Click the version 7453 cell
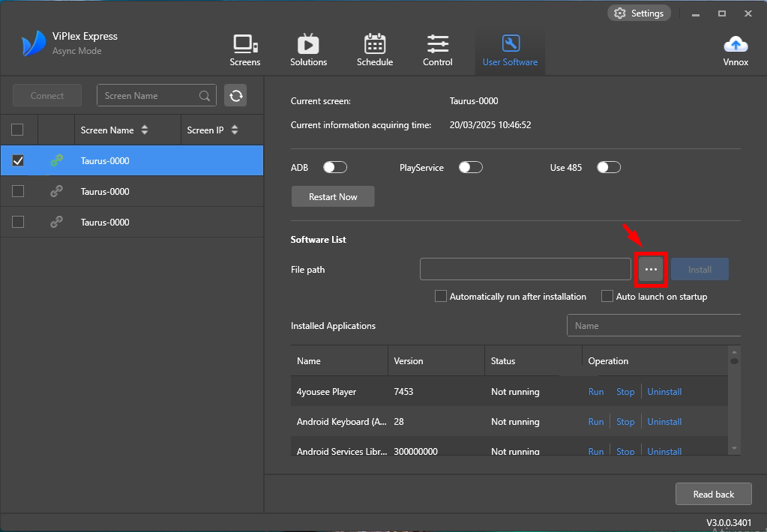The height and width of the screenshot is (532, 767). [403, 392]
